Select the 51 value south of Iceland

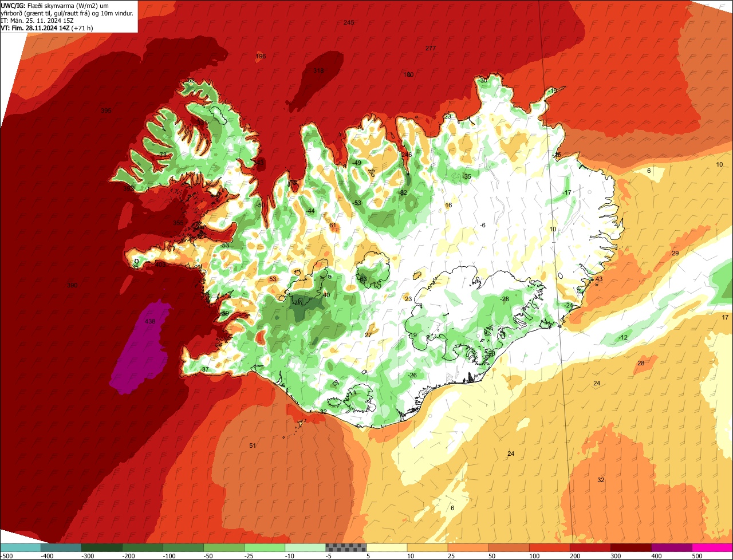pos(253,445)
